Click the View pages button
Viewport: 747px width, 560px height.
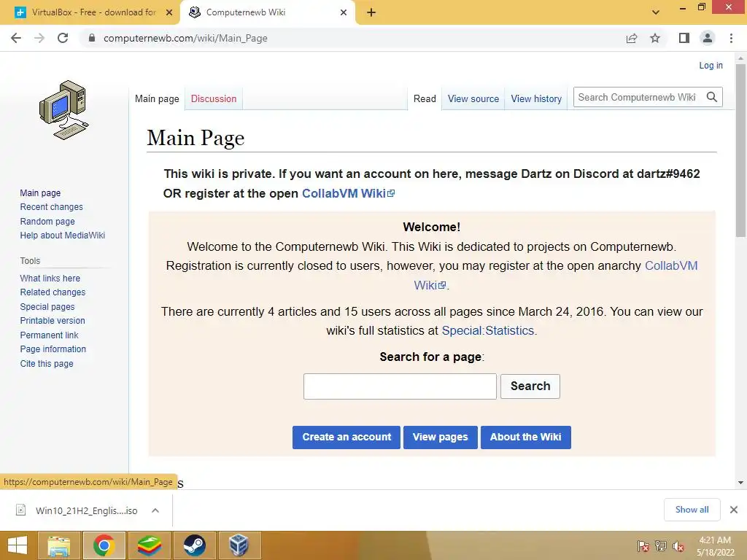tap(440, 437)
